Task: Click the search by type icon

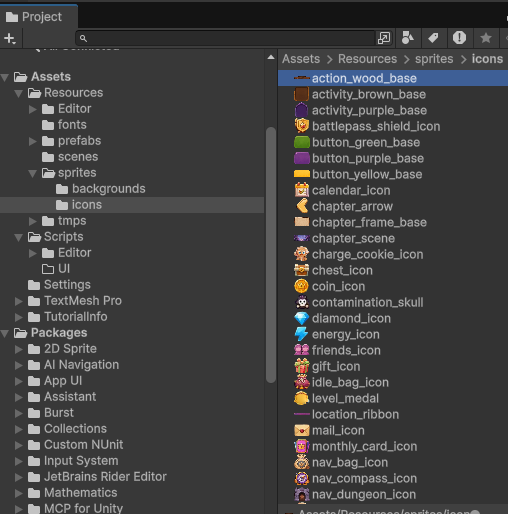Action: [408, 38]
